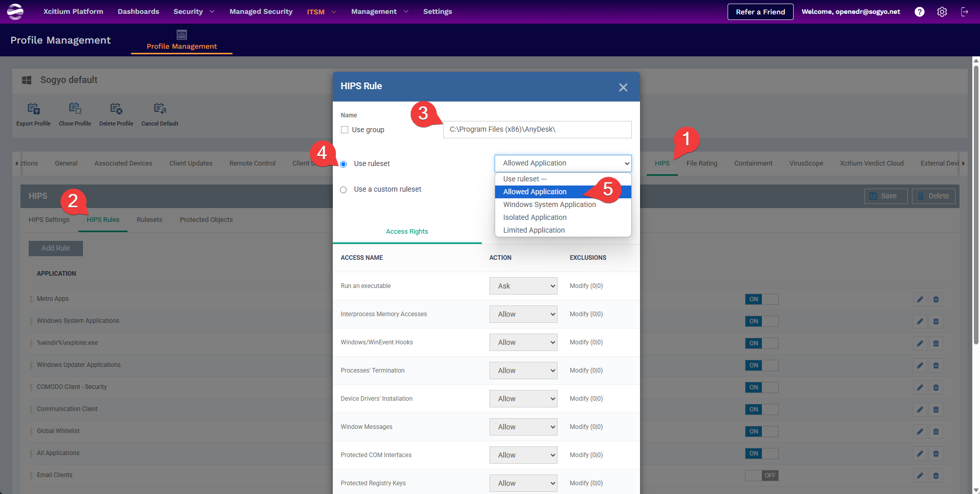Open the Run an executable action dropdown
This screenshot has height=494, width=980.
[523, 286]
